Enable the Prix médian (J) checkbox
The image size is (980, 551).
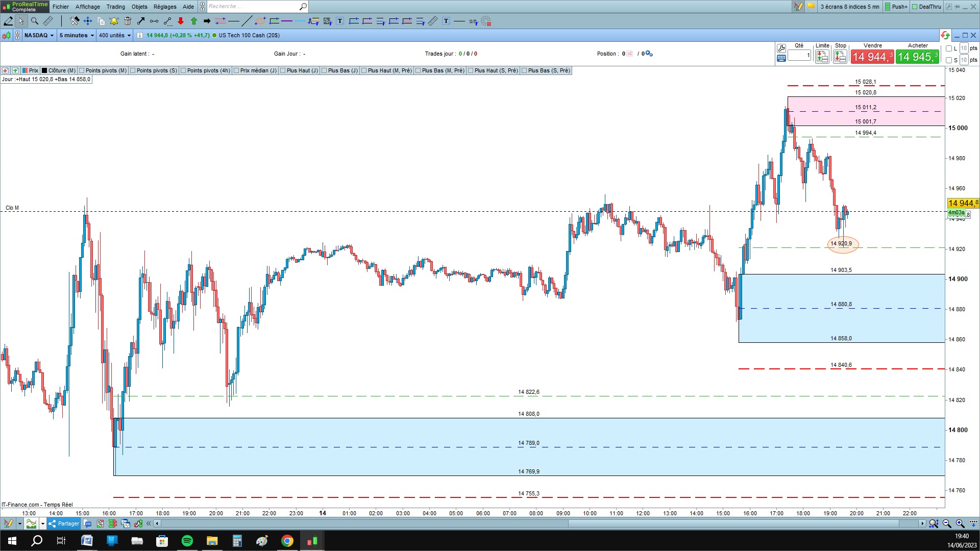click(x=236, y=70)
